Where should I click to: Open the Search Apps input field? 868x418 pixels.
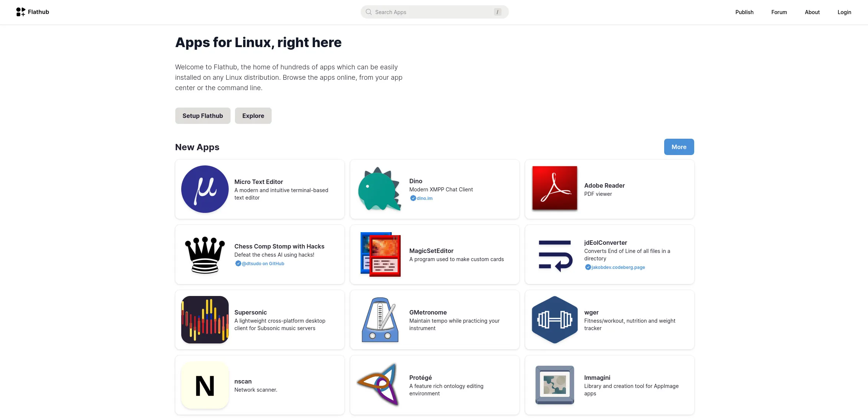(434, 11)
